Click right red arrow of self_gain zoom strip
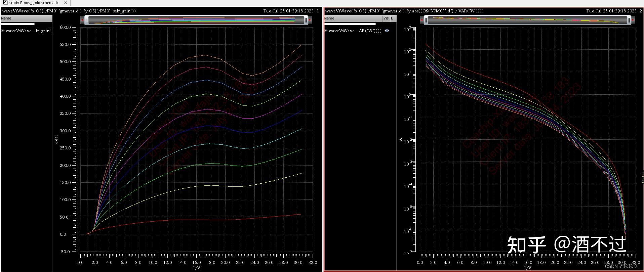Viewport: 644px width, 272px height. coord(310,20)
